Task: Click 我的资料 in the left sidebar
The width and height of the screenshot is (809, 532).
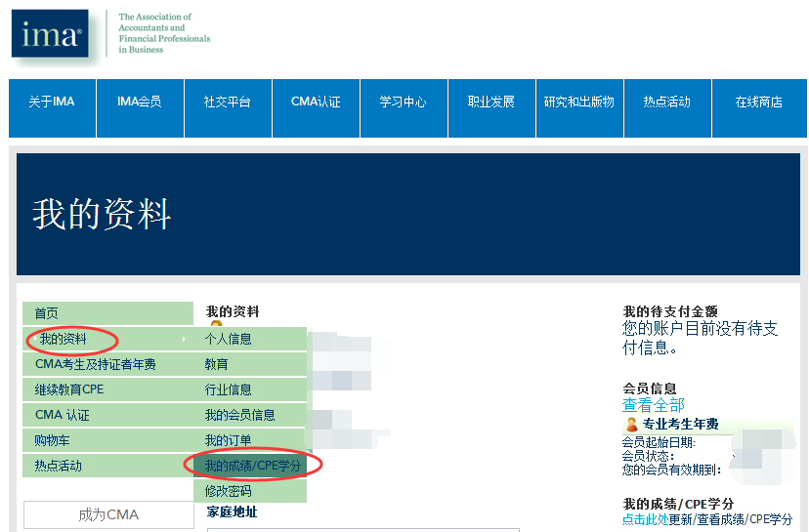Action: pyautogui.click(x=107, y=339)
